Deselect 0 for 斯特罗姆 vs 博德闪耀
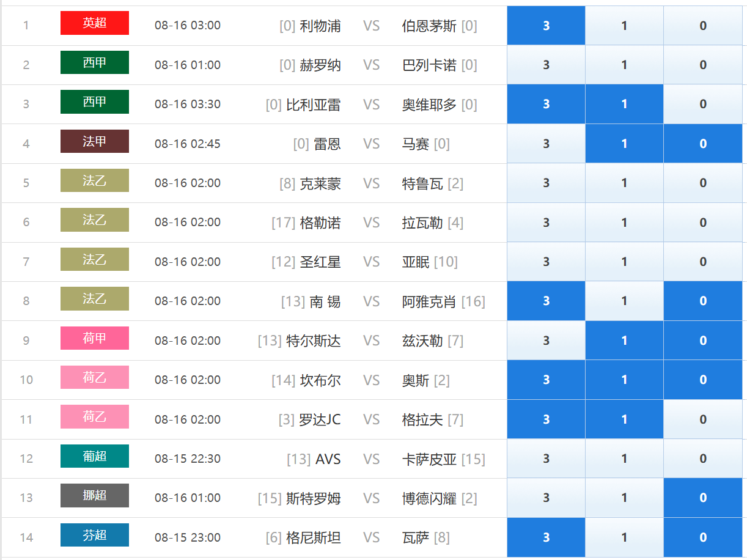Image resolution: width=747 pixels, height=560 pixels. click(x=703, y=498)
